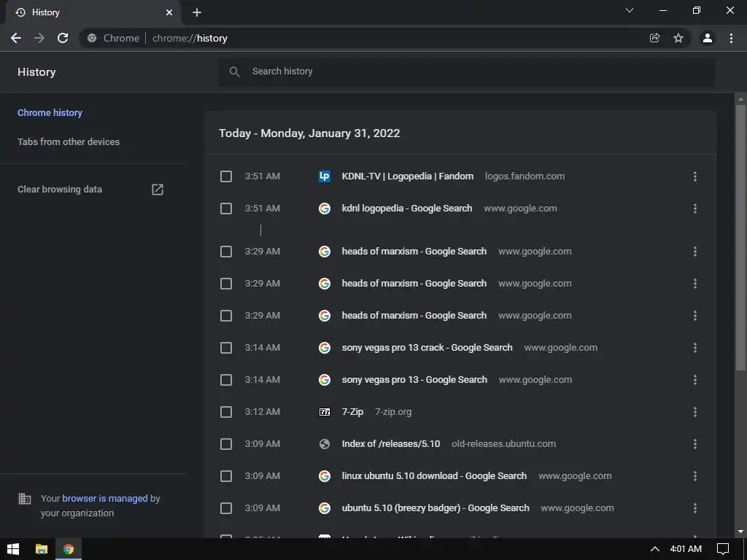The image size is (747, 560).
Task: Check the KDNL-TV Logopedia Fandom entry checkbox
Action: coord(226,176)
